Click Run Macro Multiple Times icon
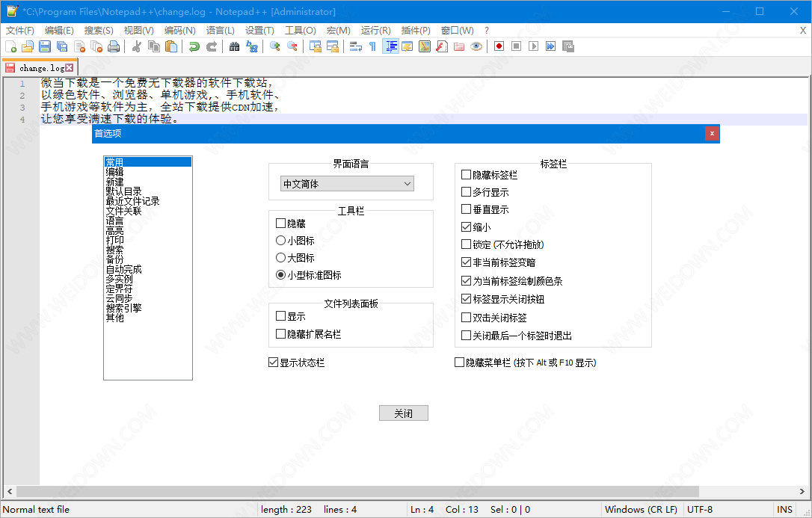 pyautogui.click(x=550, y=46)
